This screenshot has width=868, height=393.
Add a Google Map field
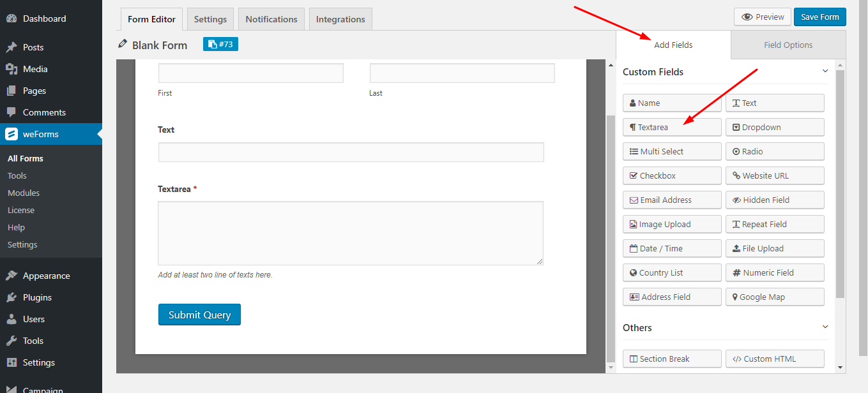click(774, 297)
